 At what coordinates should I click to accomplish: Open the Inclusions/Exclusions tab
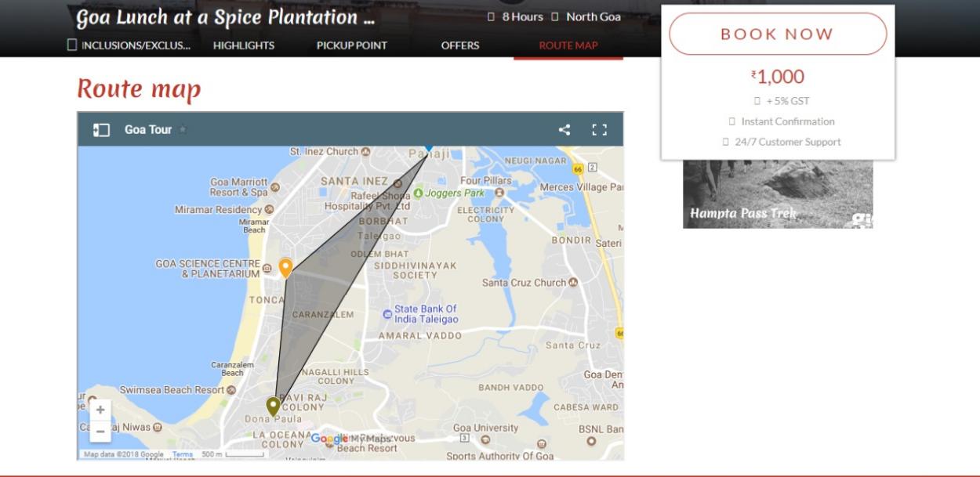click(x=129, y=45)
